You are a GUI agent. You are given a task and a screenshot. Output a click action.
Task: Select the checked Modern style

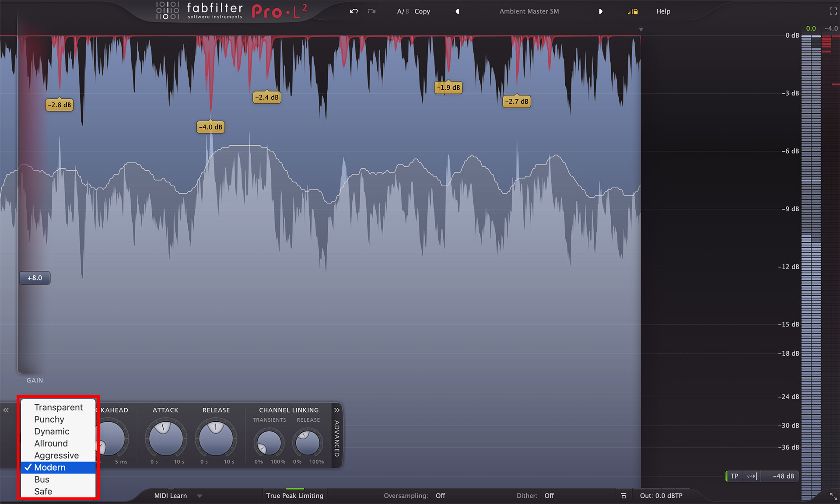[58, 467]
